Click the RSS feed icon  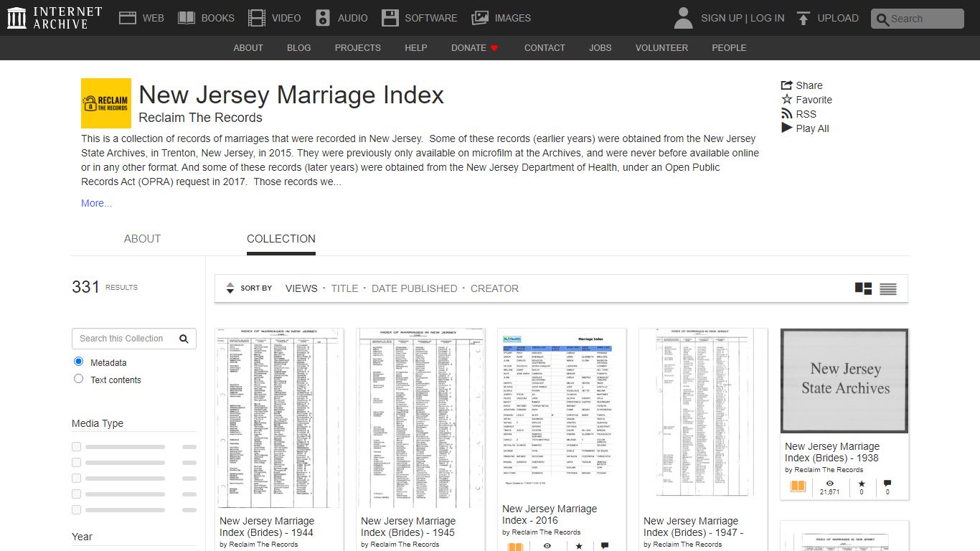coord(787,114)
